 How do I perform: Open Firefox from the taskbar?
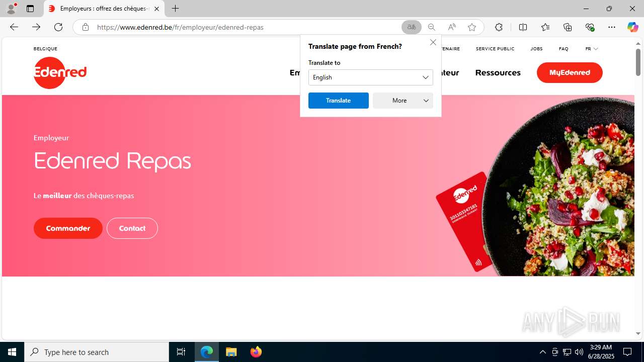click(256, 352)
